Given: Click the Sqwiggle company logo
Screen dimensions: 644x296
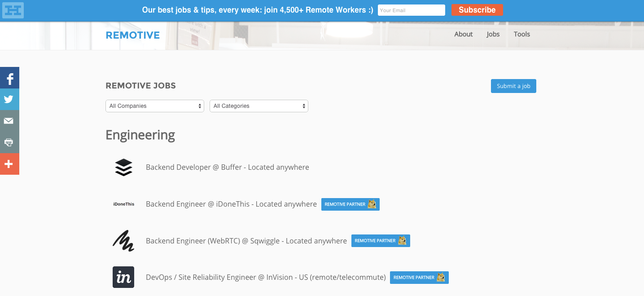Looking at the screenshot, I should (x=123, y=240).
